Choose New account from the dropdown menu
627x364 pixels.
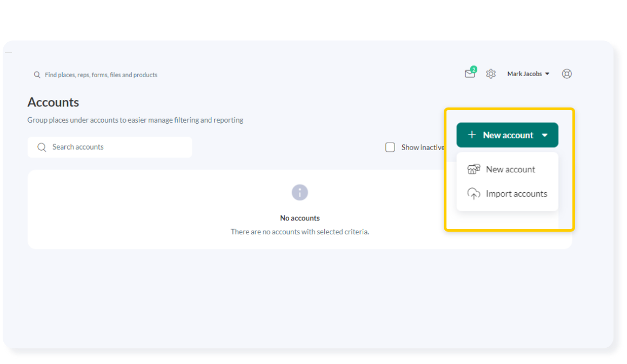coord(507,170)
